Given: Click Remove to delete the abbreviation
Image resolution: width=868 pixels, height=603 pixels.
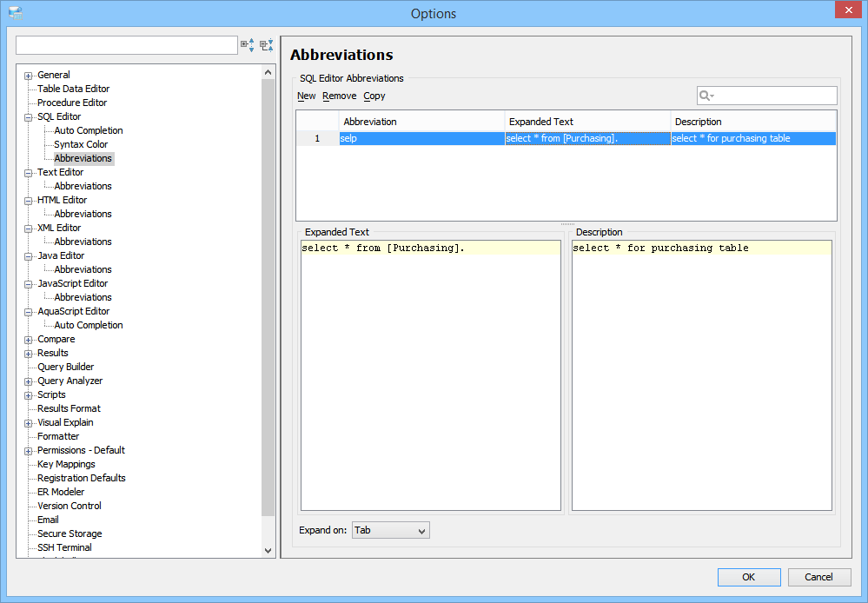Looking at the screenshot, I should 340,96.
